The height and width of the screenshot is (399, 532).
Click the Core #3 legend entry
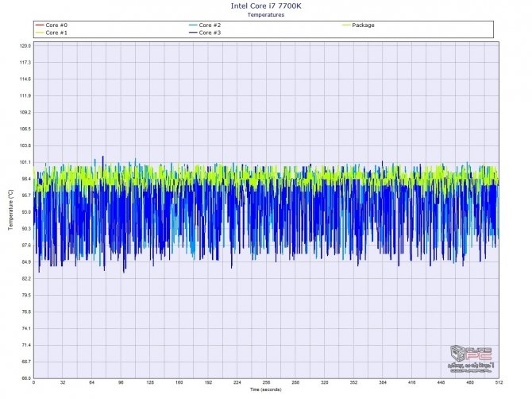(x=205, y=33)
